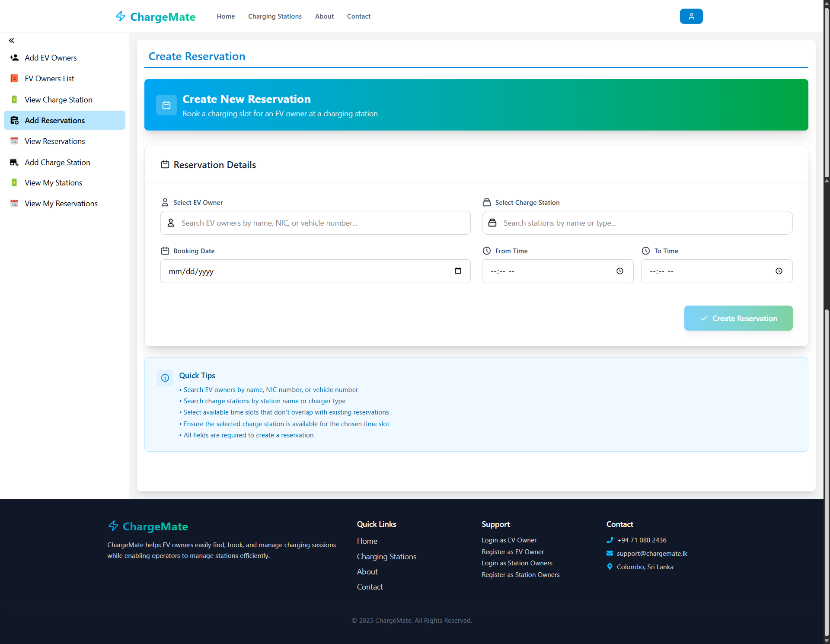Click the View Charge Station battery icon
The width and height of the screenshot is (830, 644).
pos(14,99)
